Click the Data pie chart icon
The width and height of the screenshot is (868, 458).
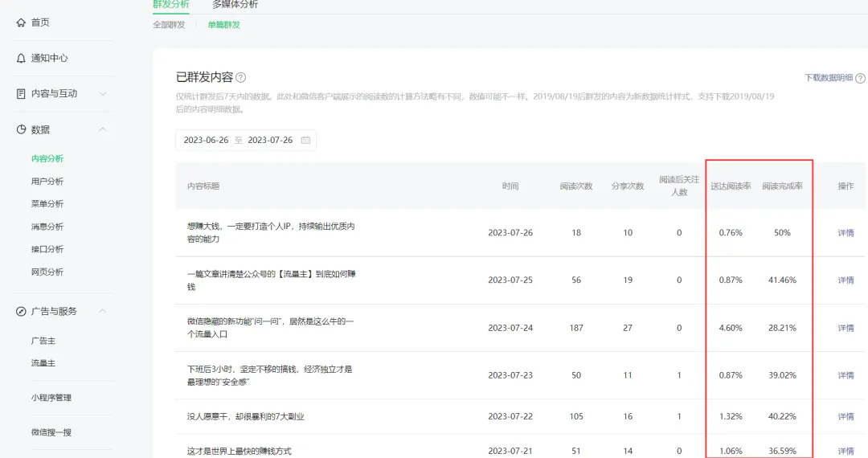(x=21, y=129)
